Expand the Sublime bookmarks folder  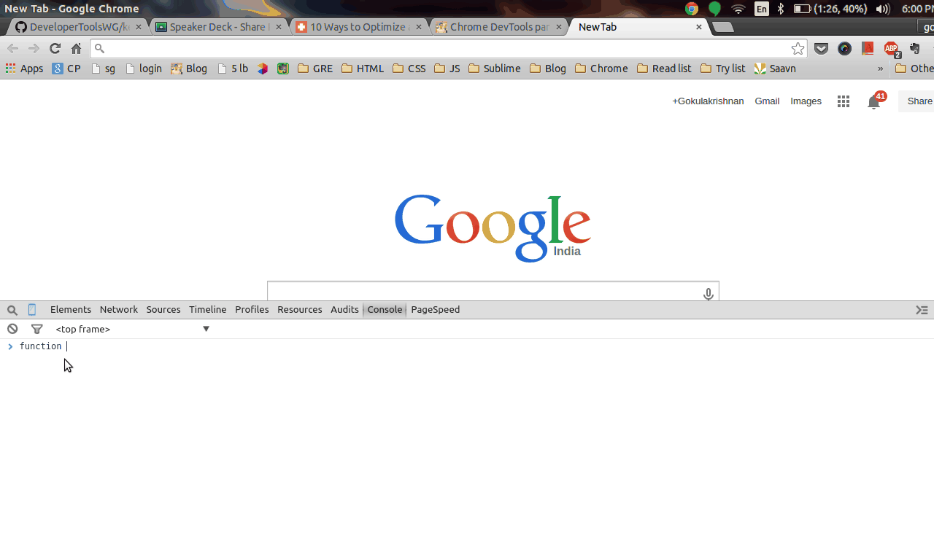pos(495,69)
